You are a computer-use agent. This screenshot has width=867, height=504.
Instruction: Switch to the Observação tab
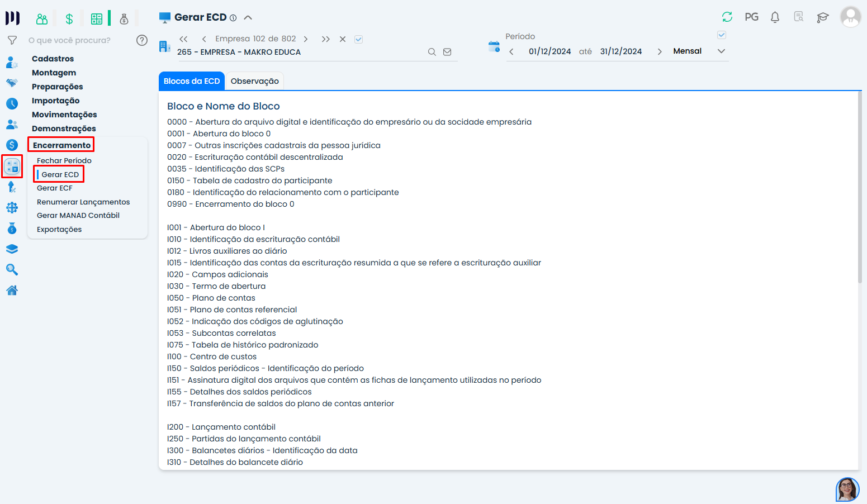[255, 81]
